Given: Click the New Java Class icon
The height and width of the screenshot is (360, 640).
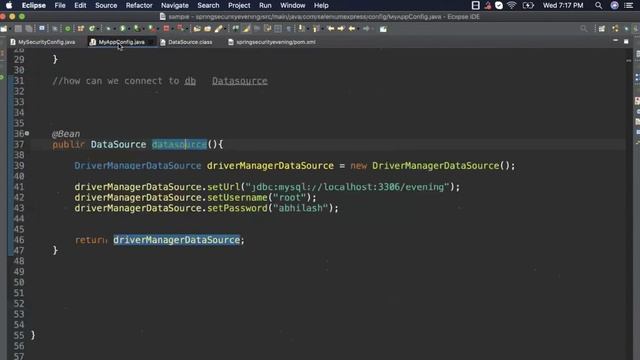Looking at the screenshot, I should tap(92, 29).
